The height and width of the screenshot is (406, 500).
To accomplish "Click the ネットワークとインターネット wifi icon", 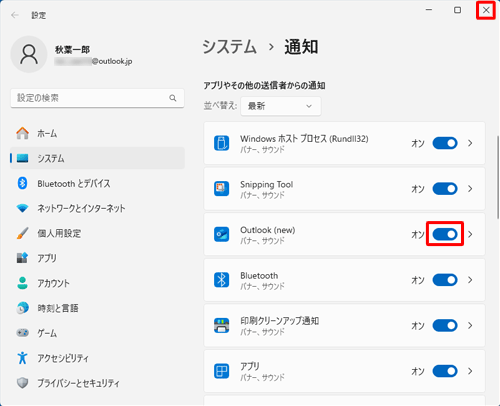I will (x=22, y=208).
